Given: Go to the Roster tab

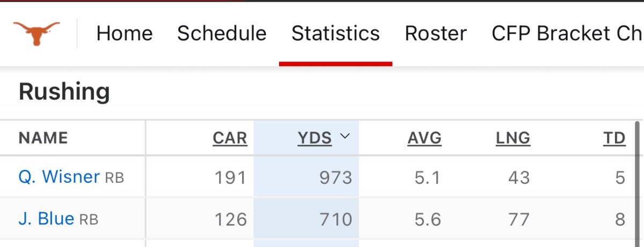Looking at the screenshot, I should point(436,33).
